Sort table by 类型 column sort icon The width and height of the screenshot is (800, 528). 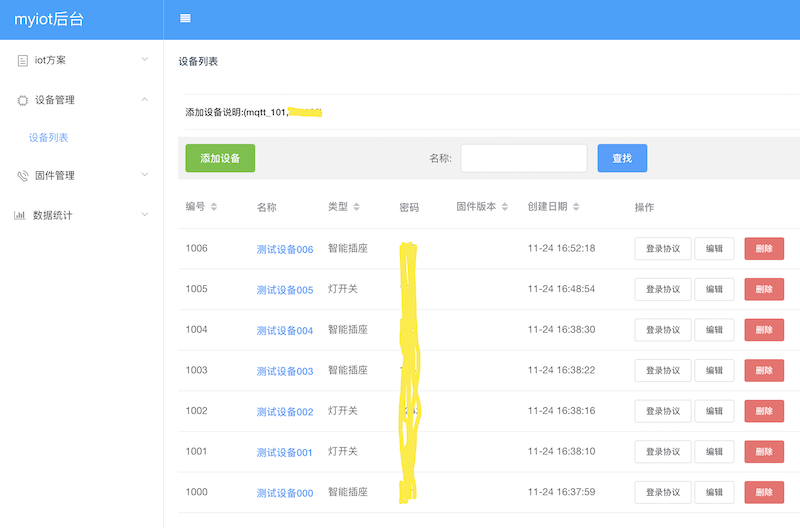pyautogui.click(x=357, y=207)
